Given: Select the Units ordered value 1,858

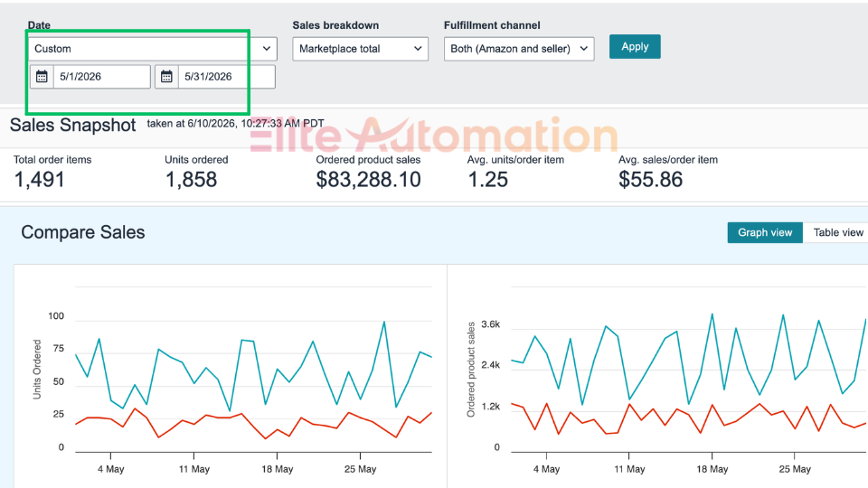Looking at the screenshot, I should coord(191,180).
